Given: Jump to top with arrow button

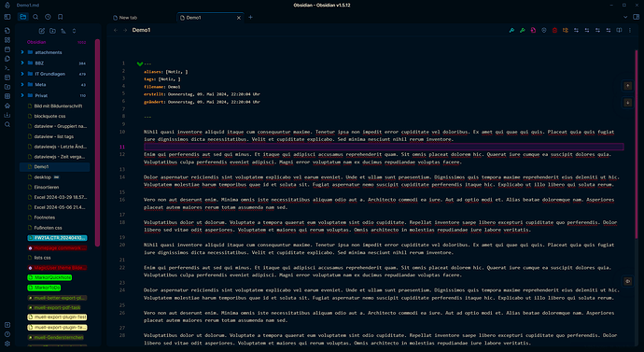Looking at the screenshot, I should click(x=627, y=86).
